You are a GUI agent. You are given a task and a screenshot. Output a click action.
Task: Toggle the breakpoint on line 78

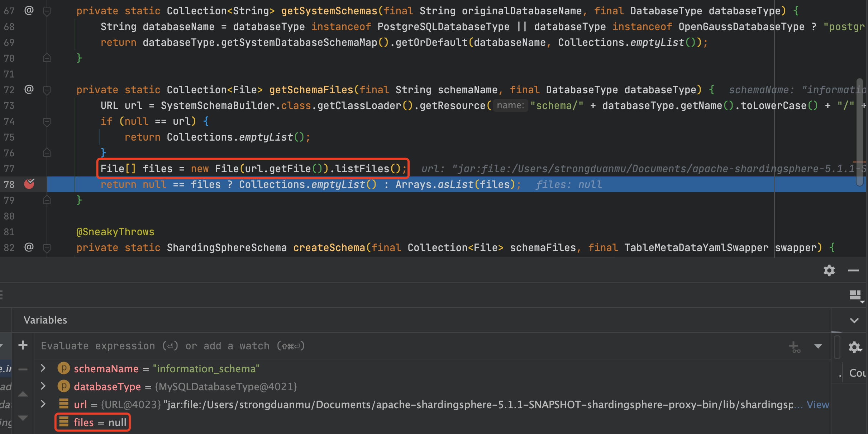pyautogui.click(x=29, y=184)
